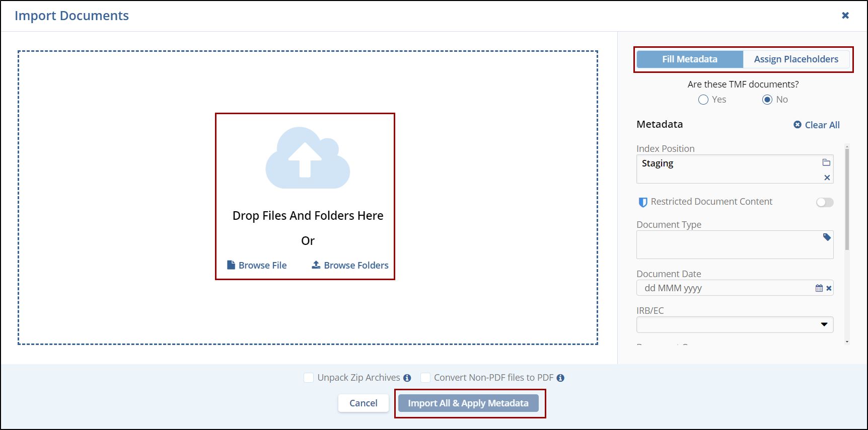The width and height of the screenshot is (868, 430).
Task: Check Convert Non-PDF files to PDF
Action: (x=425, y=378)
